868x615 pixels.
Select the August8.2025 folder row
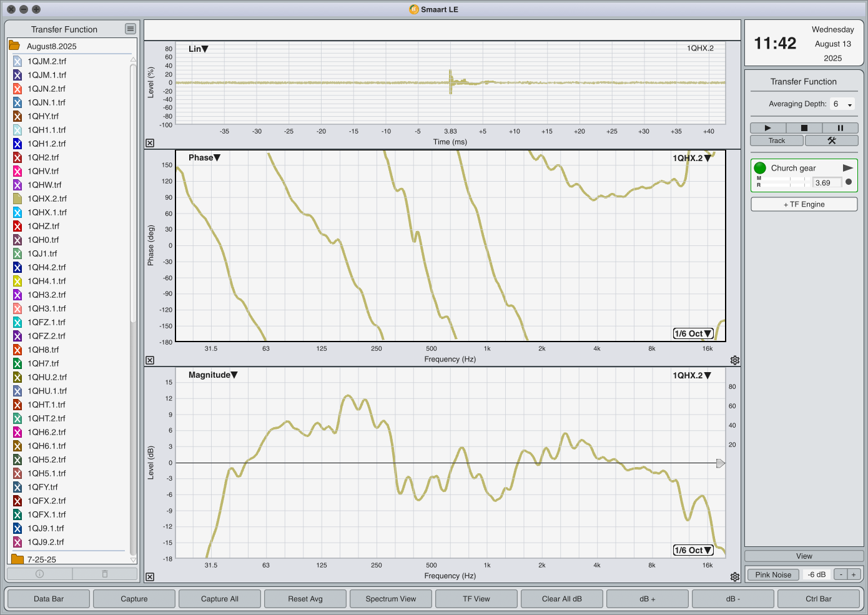coord(72,46)
